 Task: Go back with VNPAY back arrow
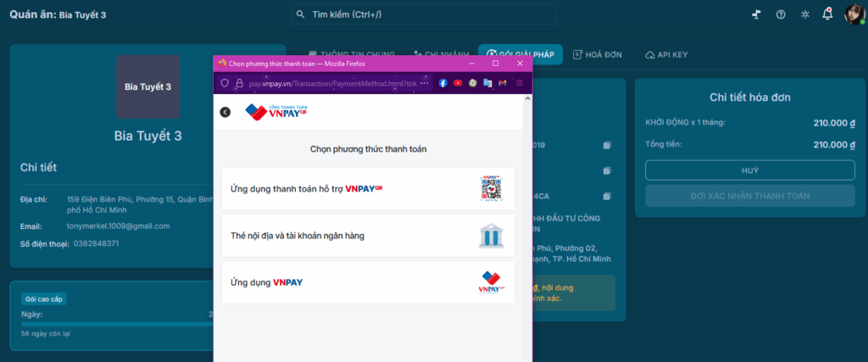tap(225, 113)
